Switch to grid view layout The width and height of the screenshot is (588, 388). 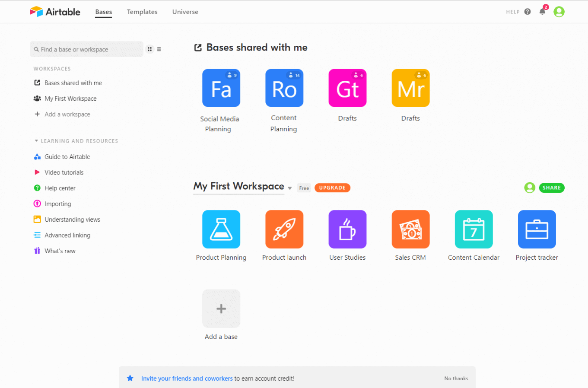point(149,49)
